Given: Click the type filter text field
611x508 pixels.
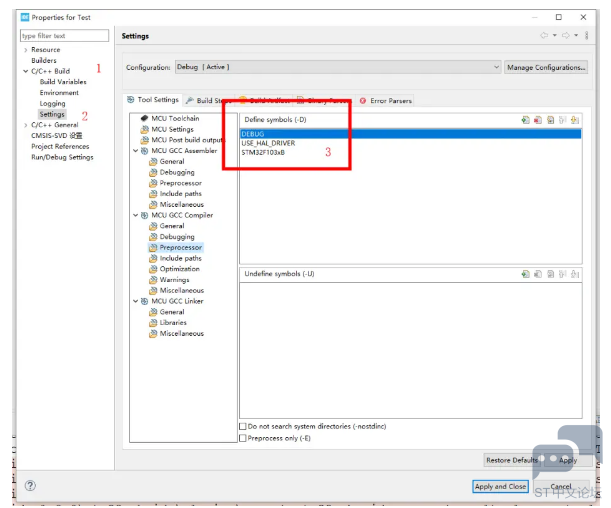Looking at the screenshot, I should pyautogui.click(x=64, y=35).
